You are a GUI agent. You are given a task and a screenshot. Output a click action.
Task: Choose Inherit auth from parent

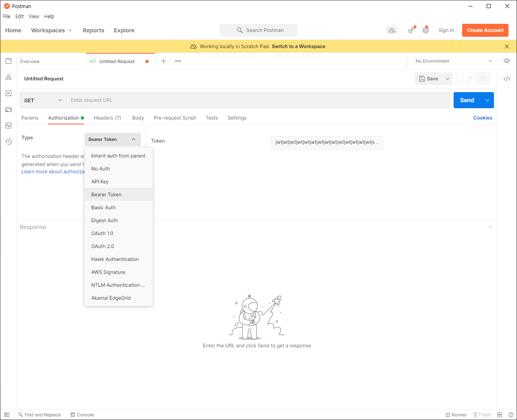pyautogui.click(x=119, y=156)
